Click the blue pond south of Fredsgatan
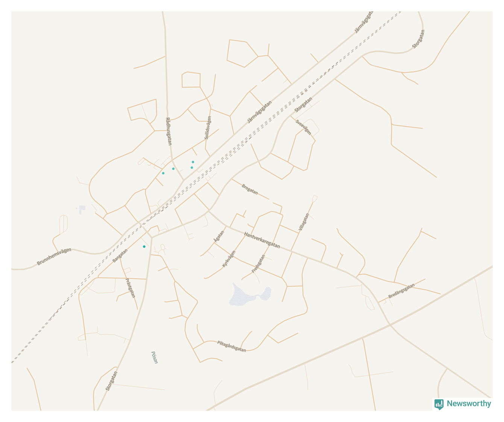The image size is (504, 422). pos(249,295)
